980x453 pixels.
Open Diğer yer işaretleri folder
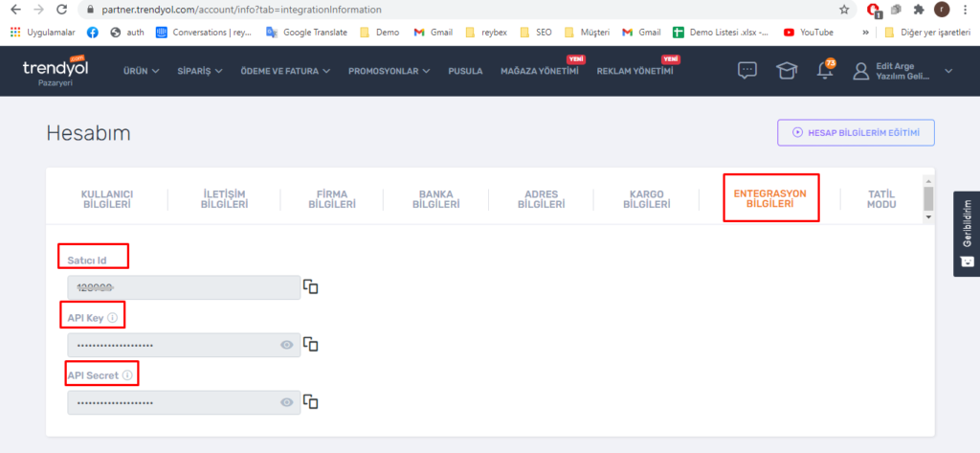tap(927, 32)
